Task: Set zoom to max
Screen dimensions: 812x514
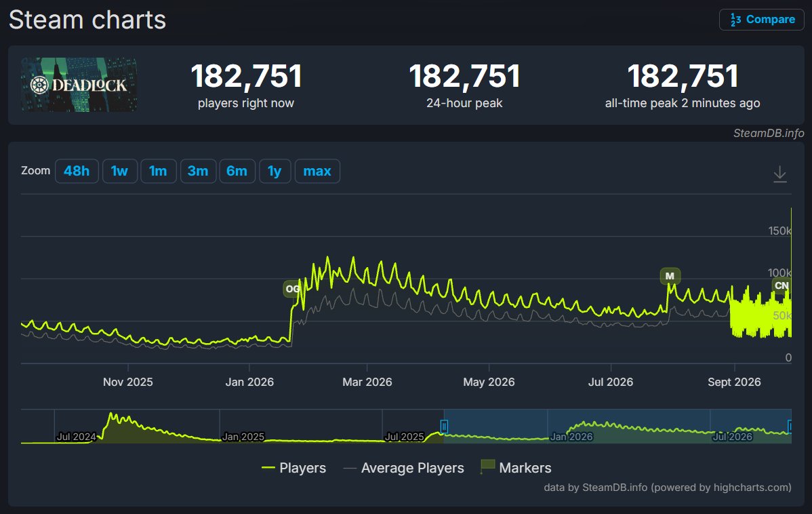Action: tap(317, 171)
